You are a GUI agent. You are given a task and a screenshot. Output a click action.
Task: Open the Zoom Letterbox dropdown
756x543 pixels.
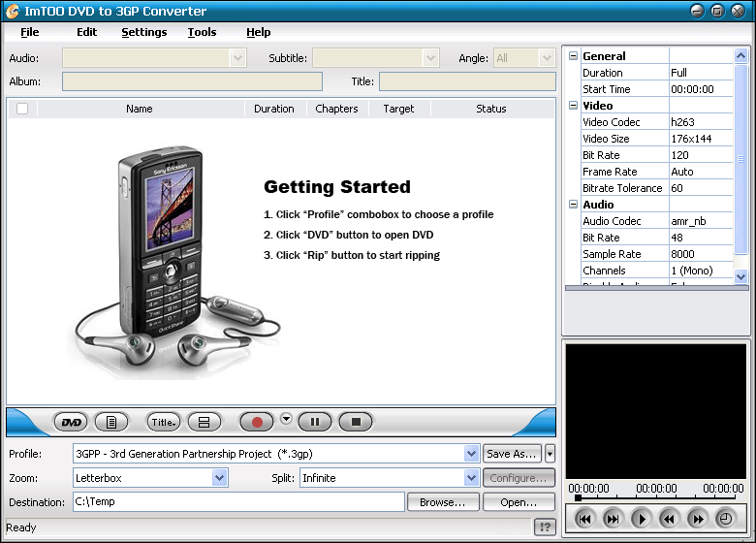(219, 478)
